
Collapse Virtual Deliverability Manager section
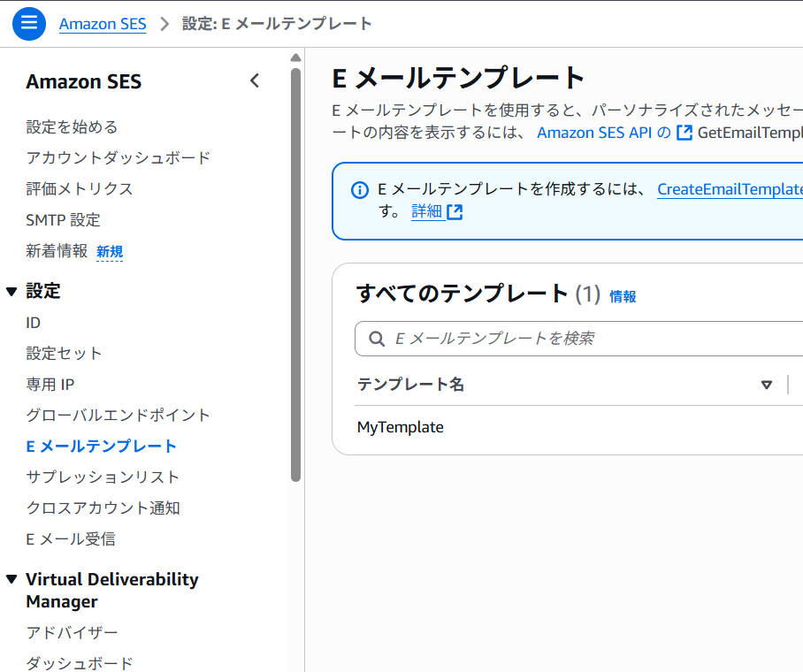pyautogui.click(x=11, y=579)
